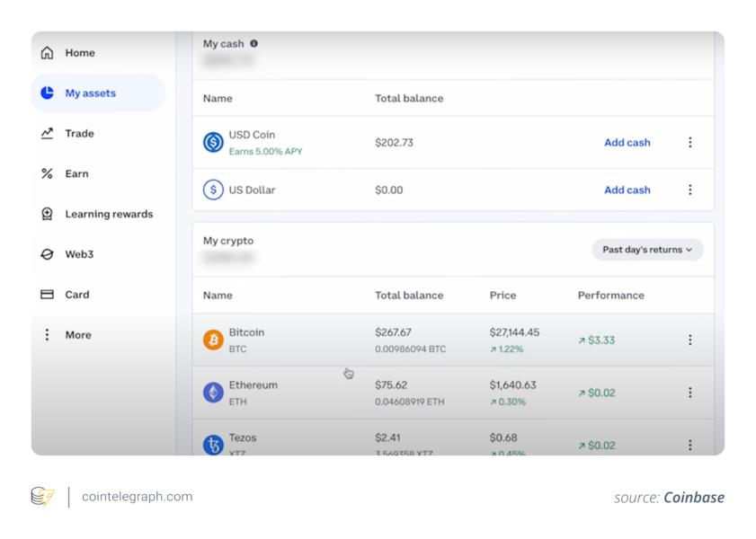The image size is (756, 539).
Task: Click the 0.04608919 ETH amount
Action: tap(410, 402)
